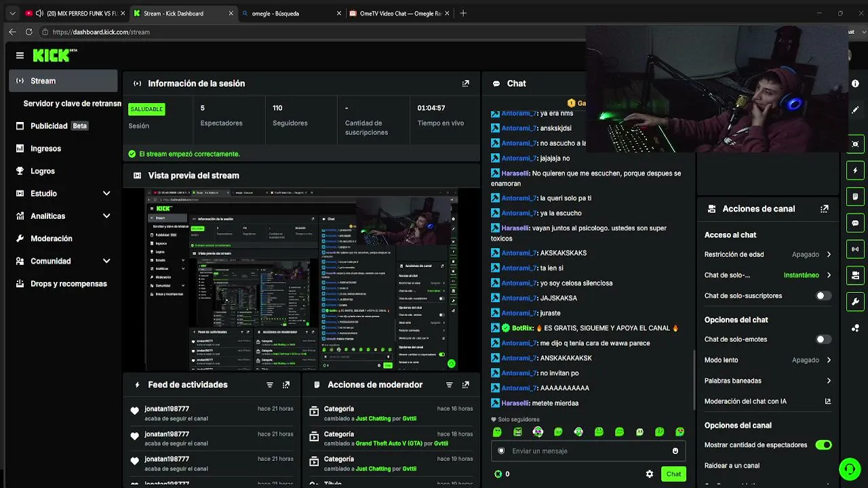The width and height of the screenshot is (868, 488).
Task: Open moderation link for Moderación del chat con IA
Action: pos(827,401)
